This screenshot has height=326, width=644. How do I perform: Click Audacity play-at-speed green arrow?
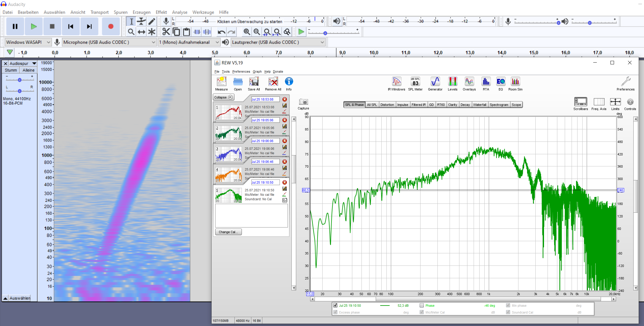coord(301,32)
